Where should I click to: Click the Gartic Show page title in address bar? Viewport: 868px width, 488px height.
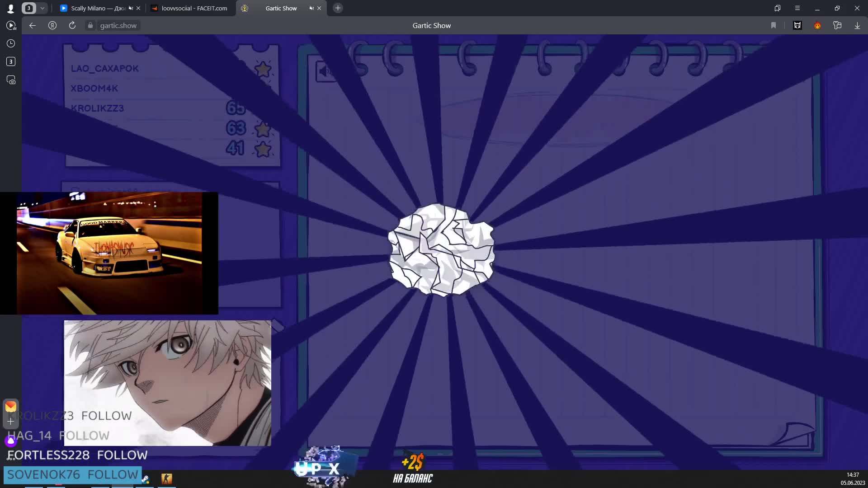point(431,26)
